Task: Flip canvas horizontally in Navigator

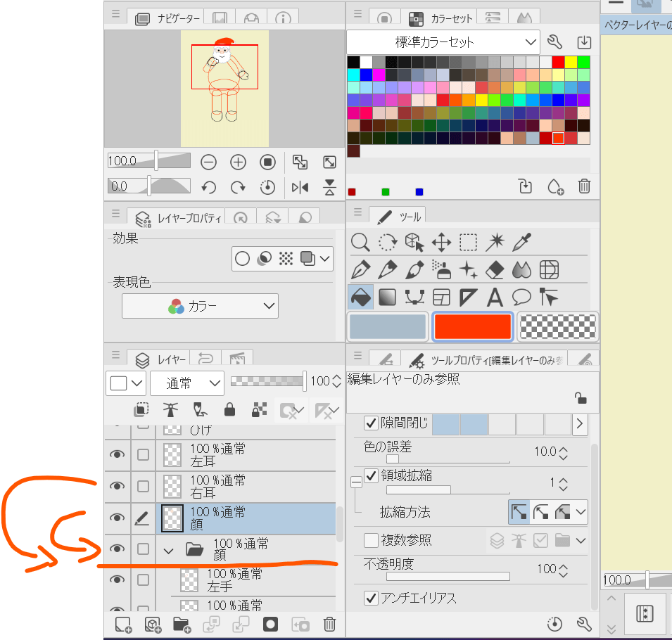Action: (x=300, y=187)
